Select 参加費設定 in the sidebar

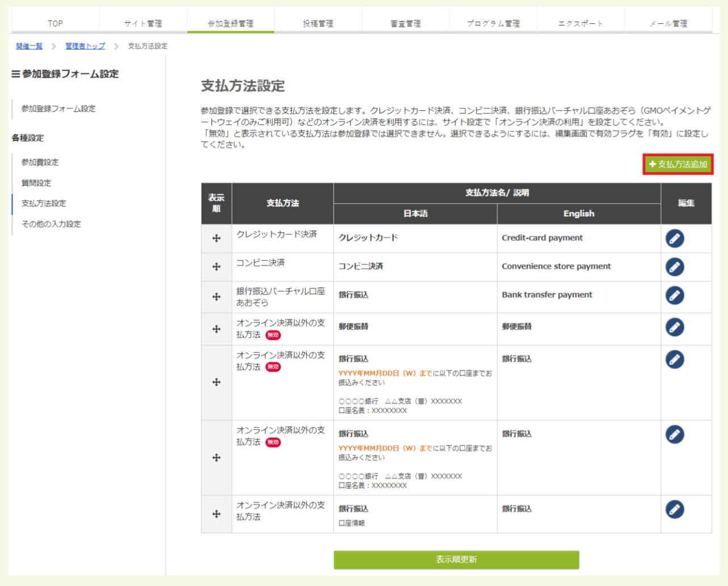coord(40,162)
